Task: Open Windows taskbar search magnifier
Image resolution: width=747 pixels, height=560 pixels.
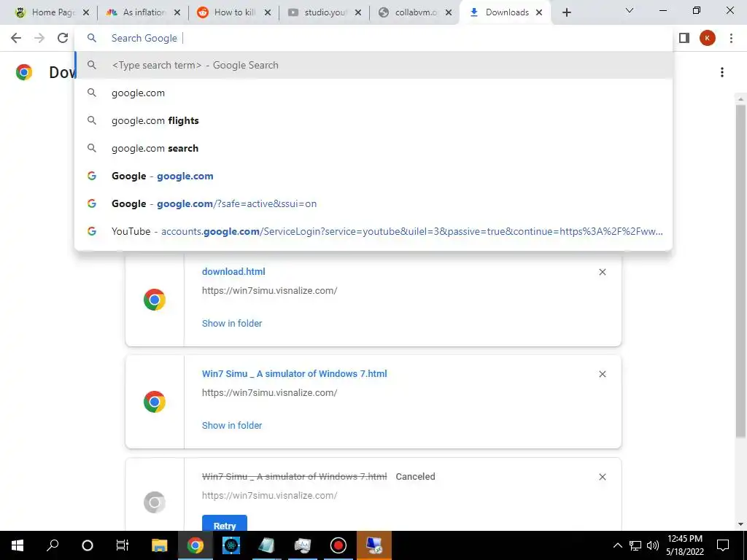Action: click(x=53, y=545)
